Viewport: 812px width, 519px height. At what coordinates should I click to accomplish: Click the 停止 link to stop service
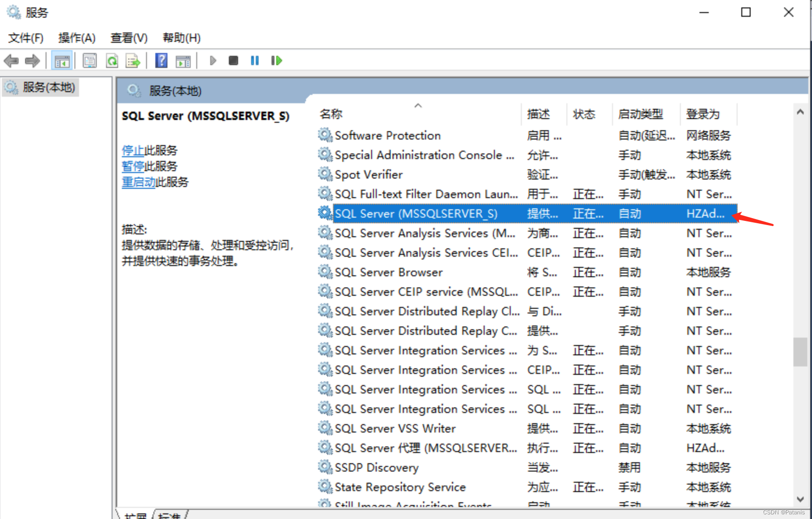point(133,150)
